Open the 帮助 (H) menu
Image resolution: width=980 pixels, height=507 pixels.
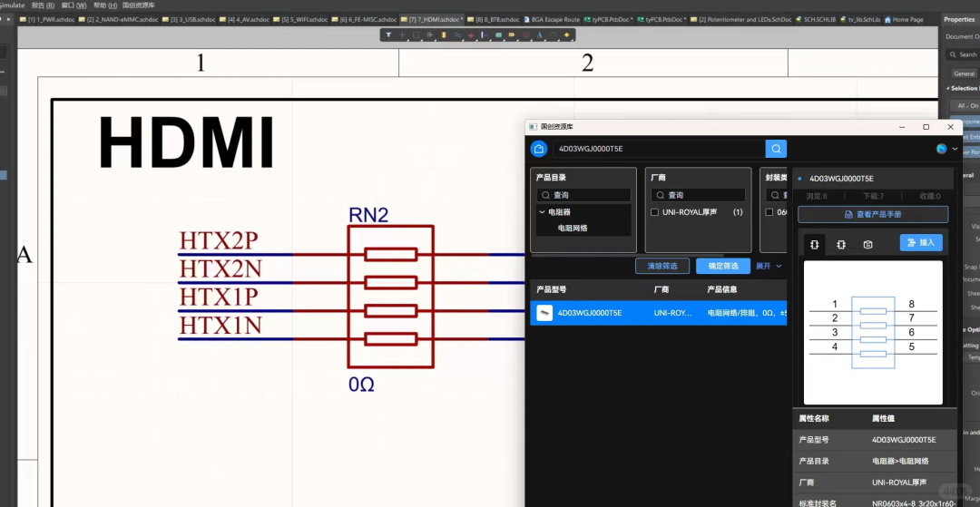105,5
